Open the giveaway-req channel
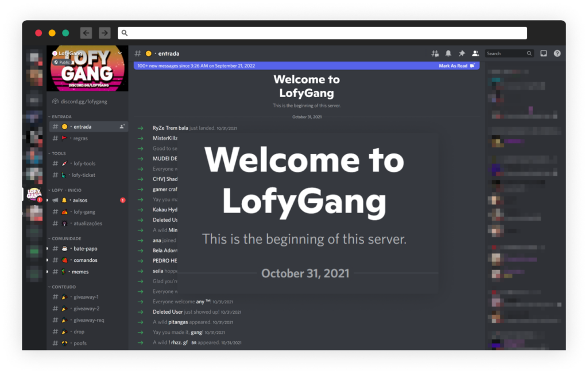The image size is (588, 374). tap(88, 321)
